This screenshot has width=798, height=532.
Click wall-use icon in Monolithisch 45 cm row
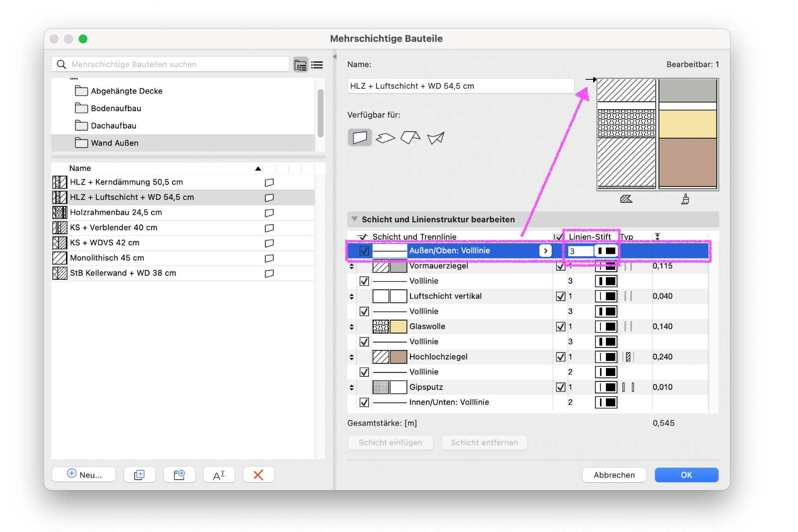coord(269,258)
